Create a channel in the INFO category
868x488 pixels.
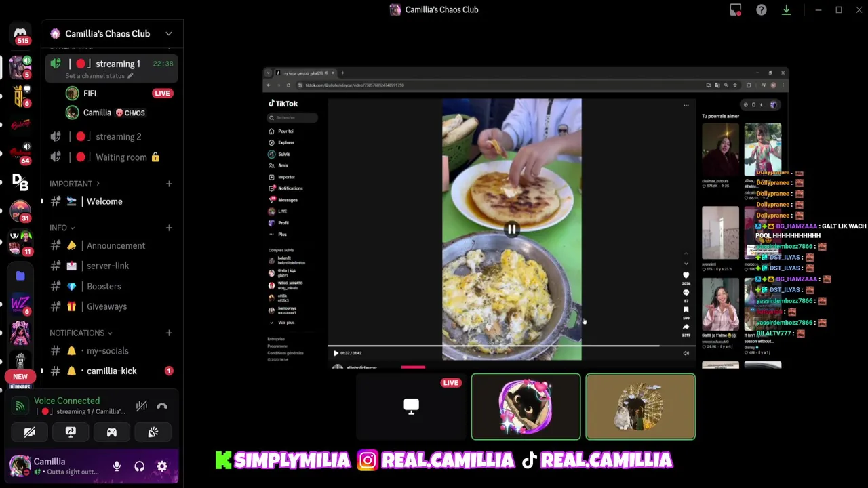coord(169,228)
